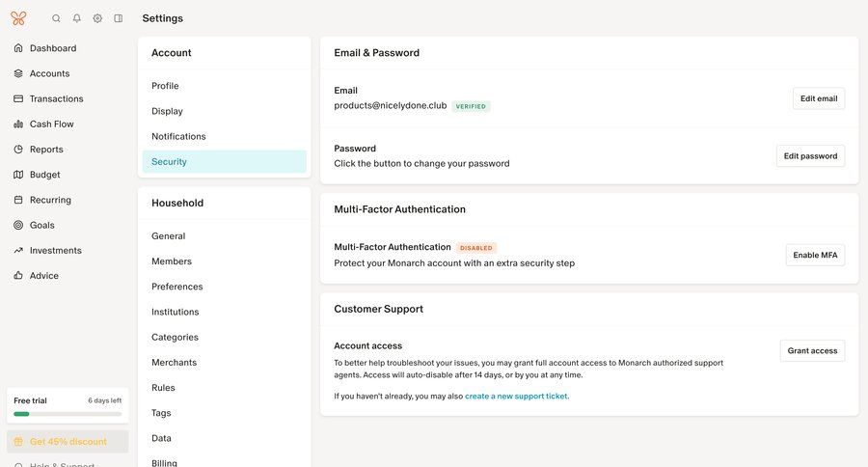Click the Cash Flow bars icon
The image size is (868, 467).
[18, 124]
